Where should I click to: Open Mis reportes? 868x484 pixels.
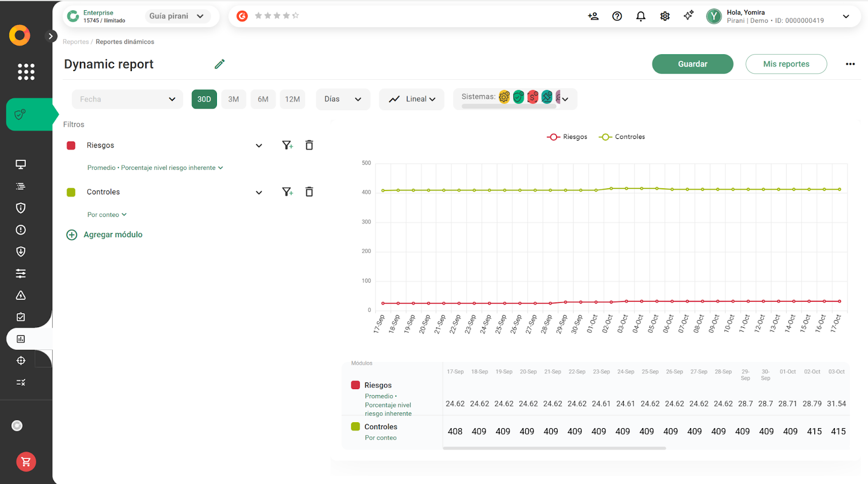(786, 64)
